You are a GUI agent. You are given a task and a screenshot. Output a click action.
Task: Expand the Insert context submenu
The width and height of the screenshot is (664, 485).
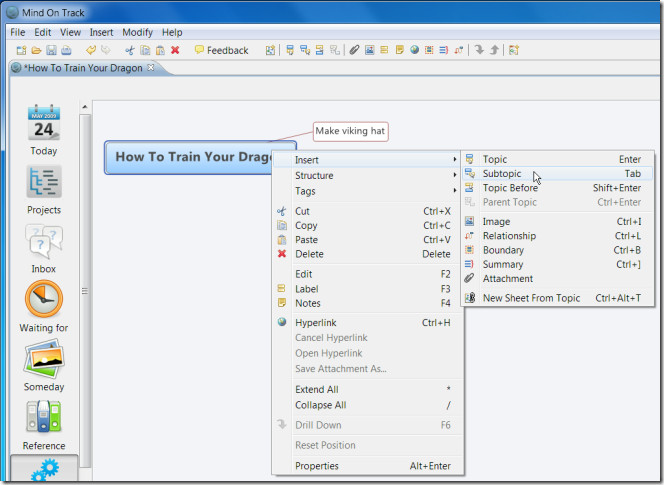pos(367,160)
